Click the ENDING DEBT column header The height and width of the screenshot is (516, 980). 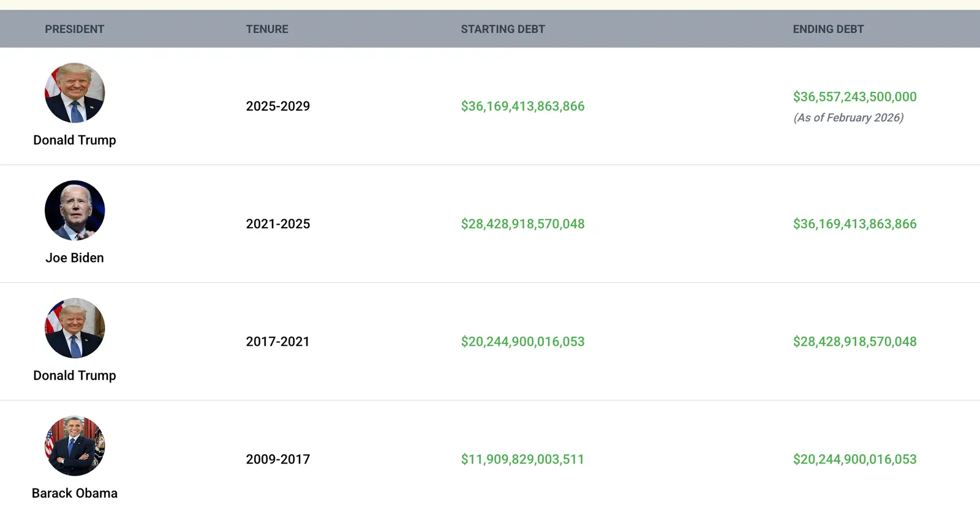pyautogui.click(x=828, y=29)
